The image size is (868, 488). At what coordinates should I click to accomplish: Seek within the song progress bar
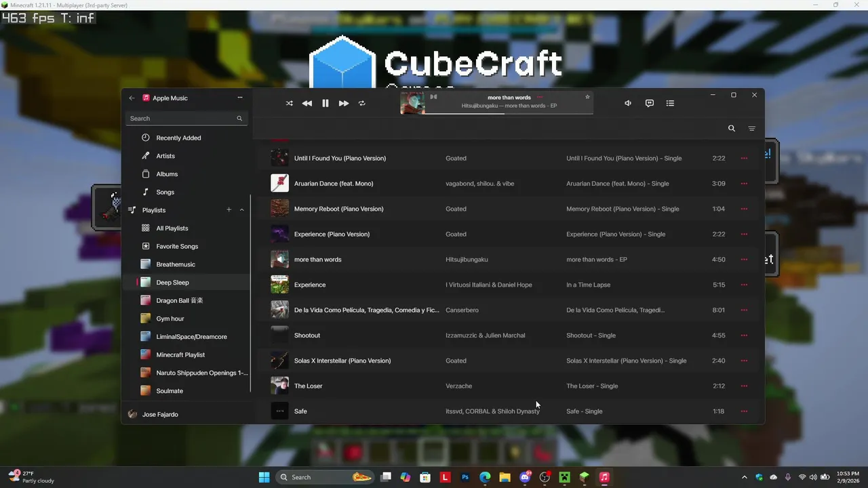509,113
